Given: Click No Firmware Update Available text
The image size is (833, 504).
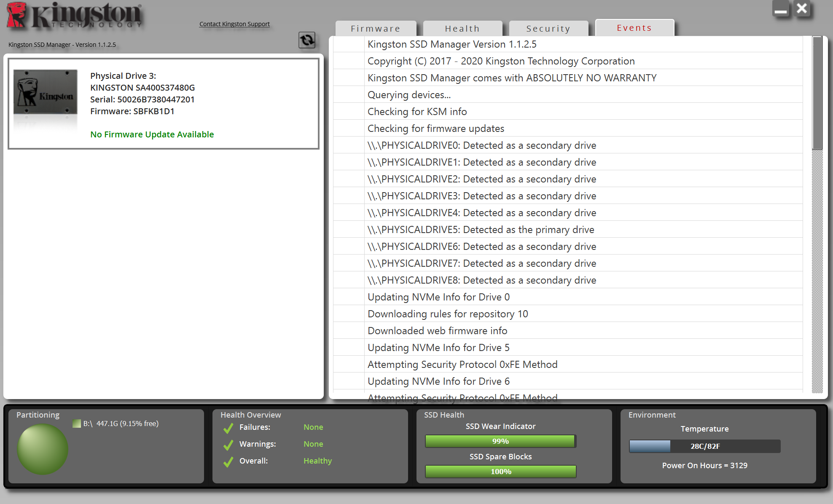Looking at the screenshot, I should (x=152, y=134).
